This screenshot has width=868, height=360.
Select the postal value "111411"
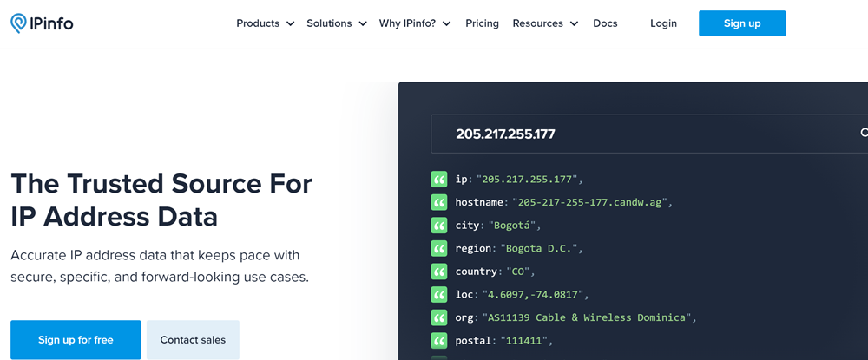(523, 341)
